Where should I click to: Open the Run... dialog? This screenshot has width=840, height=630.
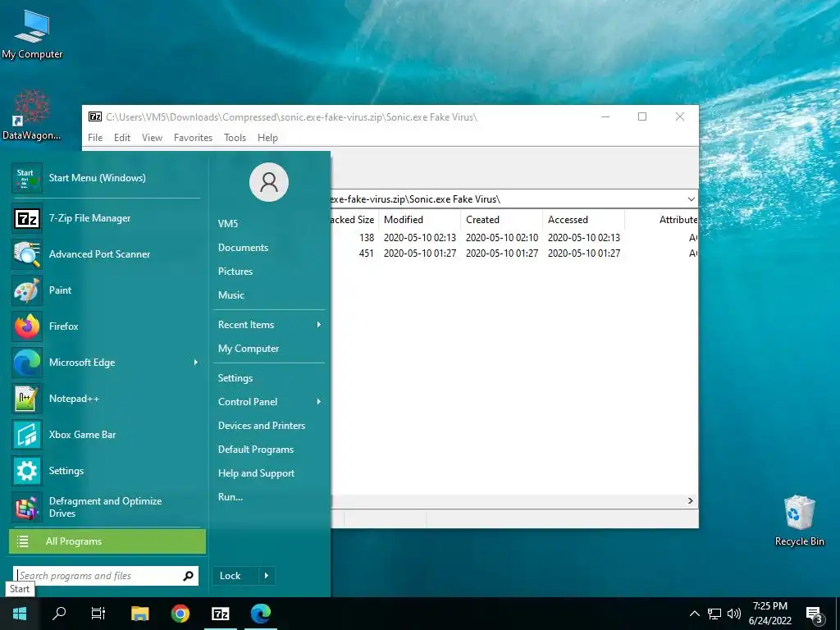click(231, 497)
